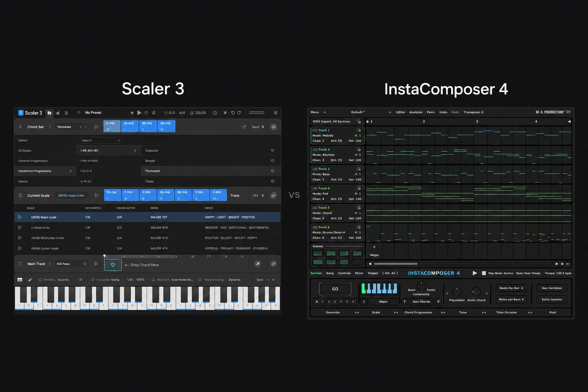The image size is (588, 392).
Task: Select the first scene thumbnail
Action: pyautogui.click(x=318, y=253)
